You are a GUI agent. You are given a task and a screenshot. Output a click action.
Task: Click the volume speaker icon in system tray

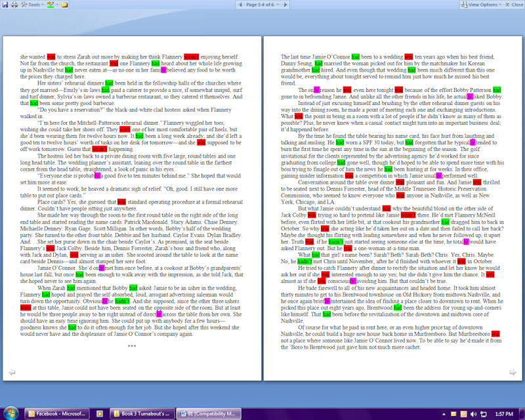tap(473, 414)
